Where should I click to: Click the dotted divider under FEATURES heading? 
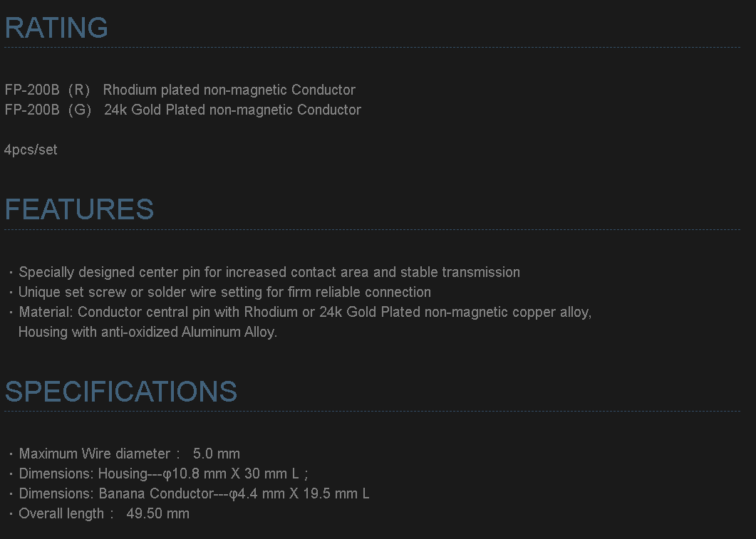[x=372, y=229]
